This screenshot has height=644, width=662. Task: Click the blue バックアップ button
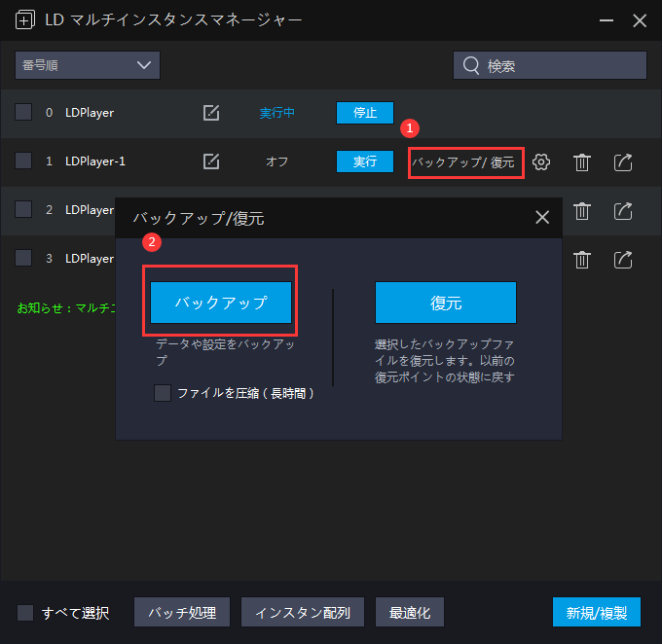[x=221, y=303]
